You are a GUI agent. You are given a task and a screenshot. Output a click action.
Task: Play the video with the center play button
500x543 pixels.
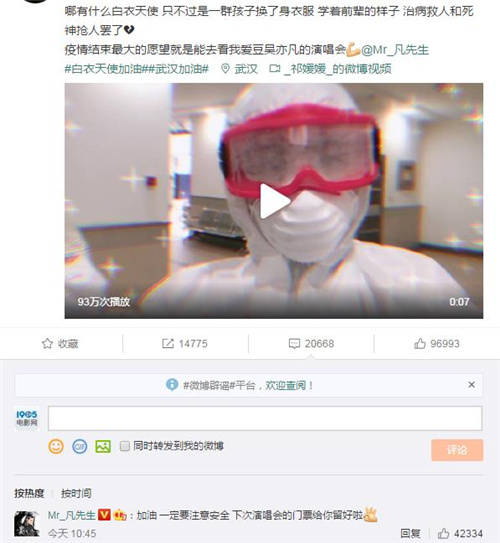[274, 202]
